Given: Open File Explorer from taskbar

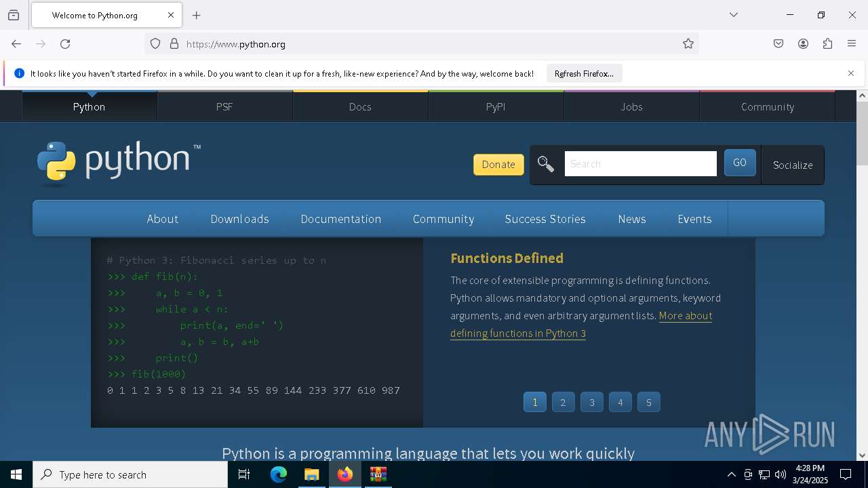Looking at the screenshot, I should pos(312,474).
